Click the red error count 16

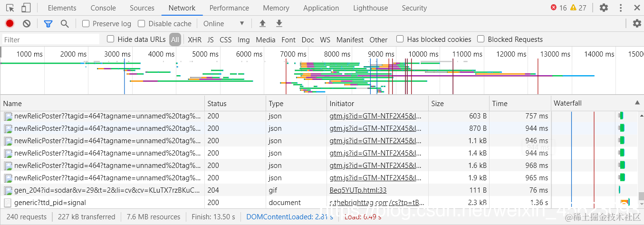point(559,8)
